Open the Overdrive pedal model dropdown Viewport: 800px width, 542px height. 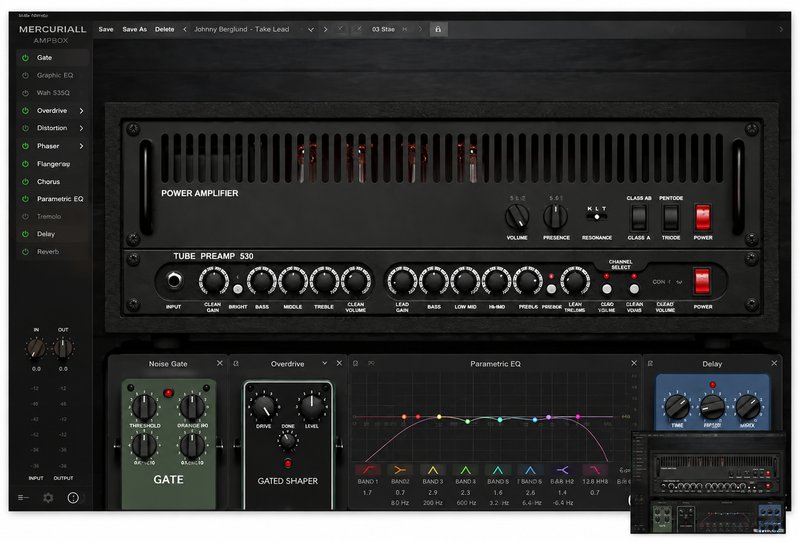pos(324,363)
